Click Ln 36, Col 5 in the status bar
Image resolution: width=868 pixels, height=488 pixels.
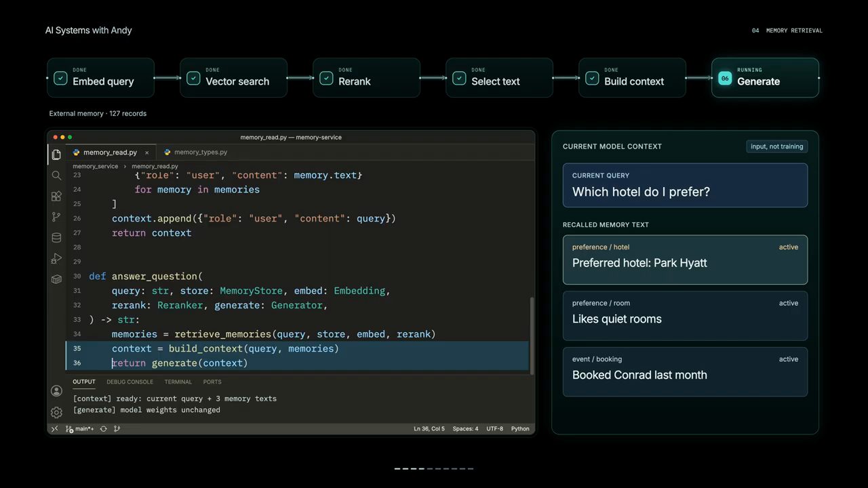(x=429, y=428)
